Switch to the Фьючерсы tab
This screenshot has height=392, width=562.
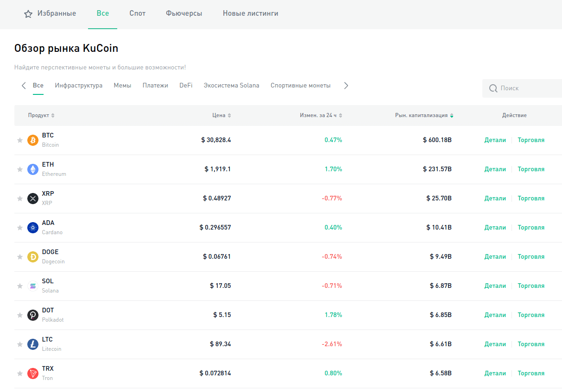click(184, 13)
